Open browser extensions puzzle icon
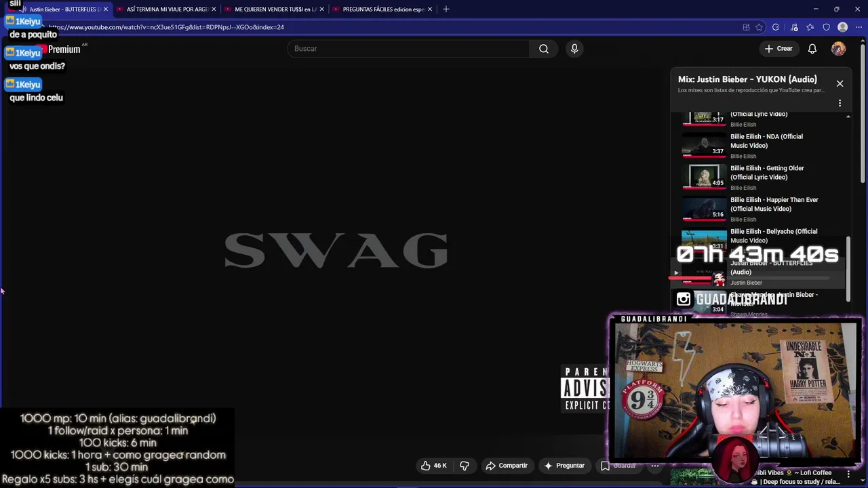 [776, 27]
